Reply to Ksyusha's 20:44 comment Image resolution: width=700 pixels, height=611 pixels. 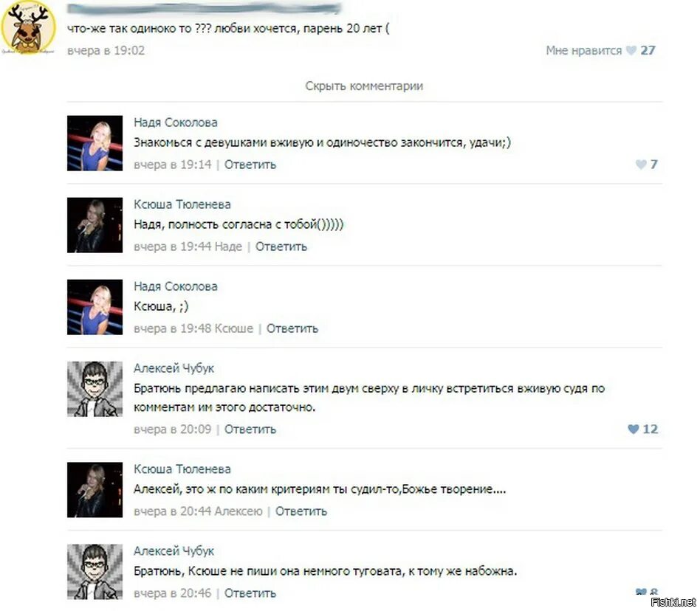click(x=301, y=511)
